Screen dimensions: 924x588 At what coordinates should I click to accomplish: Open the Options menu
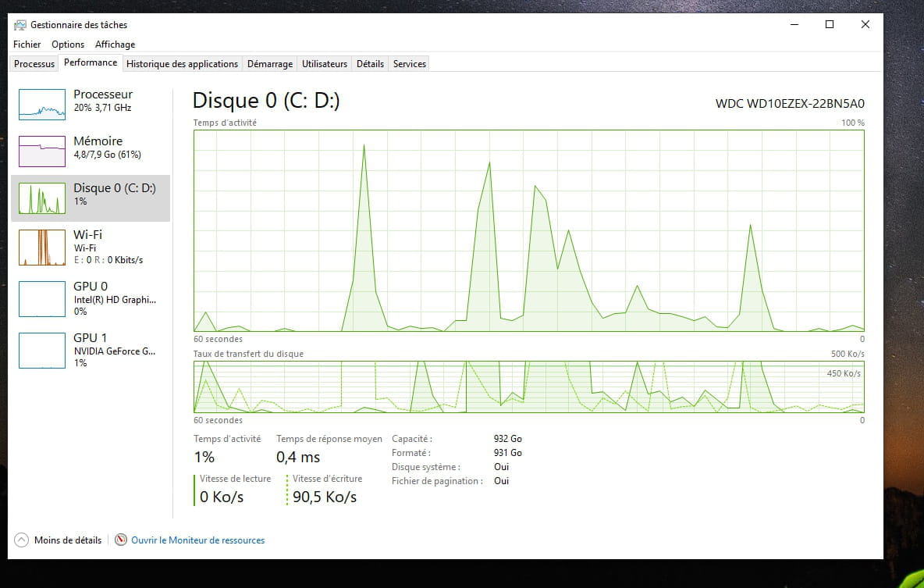pos(68,45)
